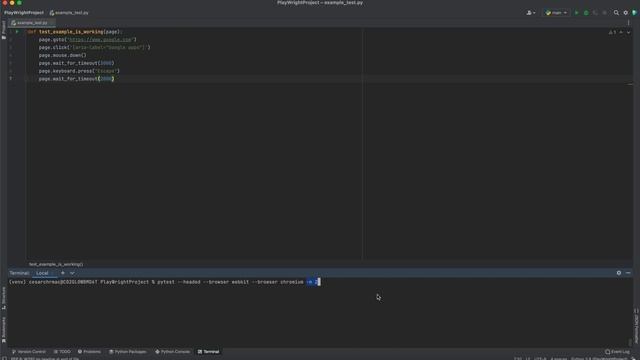
Task: Click the tool windows quick access icon
Action: pos(4,358)
